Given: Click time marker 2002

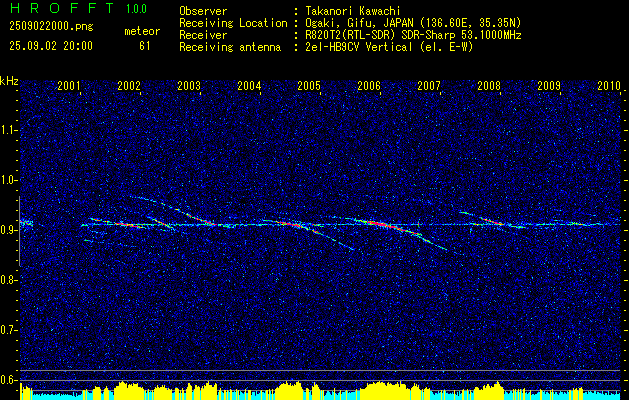Looking at the screenshot, I should [x=129, y=85].
